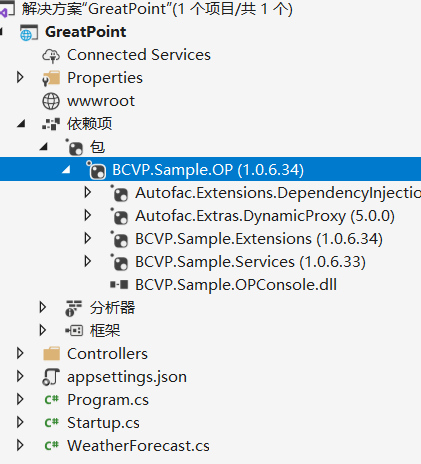Click the wwwroot globe icon
421x464 pixels.
[x=51, y=101]
